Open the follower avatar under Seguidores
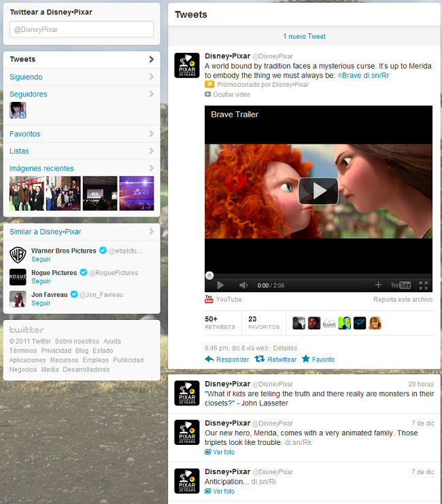Viewport: 442px width, 504px height. (x=18, y=110)
